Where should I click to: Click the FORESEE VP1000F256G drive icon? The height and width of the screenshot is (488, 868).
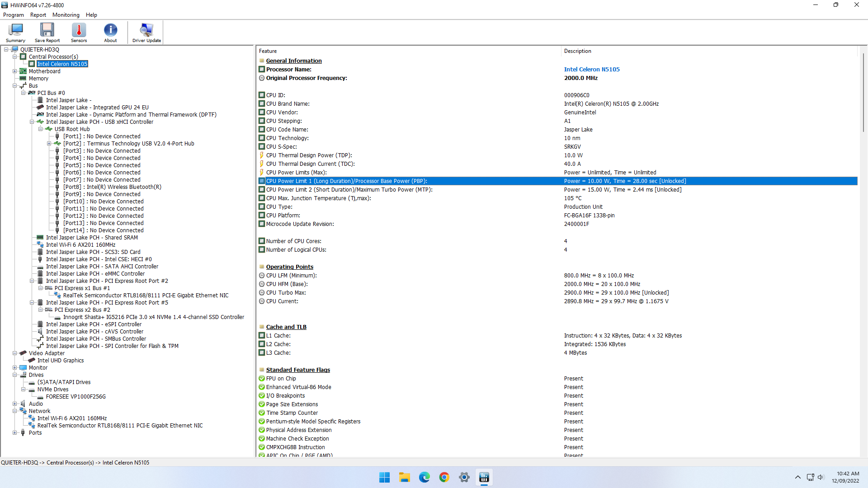(40, 397)
